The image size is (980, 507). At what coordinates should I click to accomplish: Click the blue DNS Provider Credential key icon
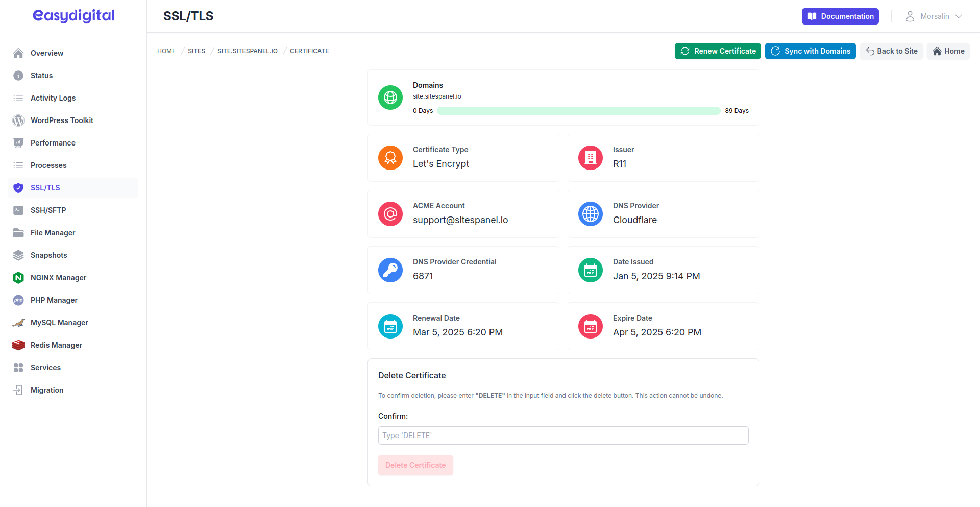(390, 270)
